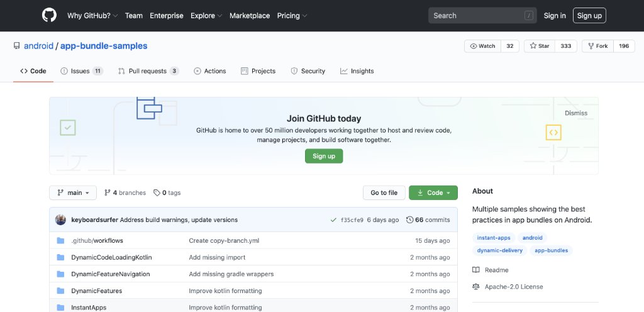
Task: Click the slash shortcut icon in search
Action: [x=528, y=16]
